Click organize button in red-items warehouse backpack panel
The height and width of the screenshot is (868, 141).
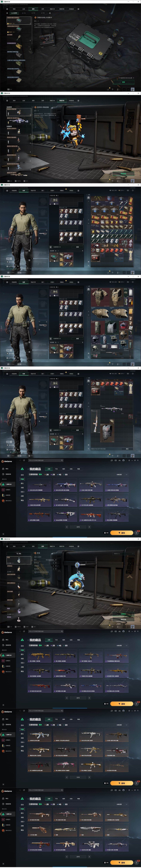click(x=77, y=247)
